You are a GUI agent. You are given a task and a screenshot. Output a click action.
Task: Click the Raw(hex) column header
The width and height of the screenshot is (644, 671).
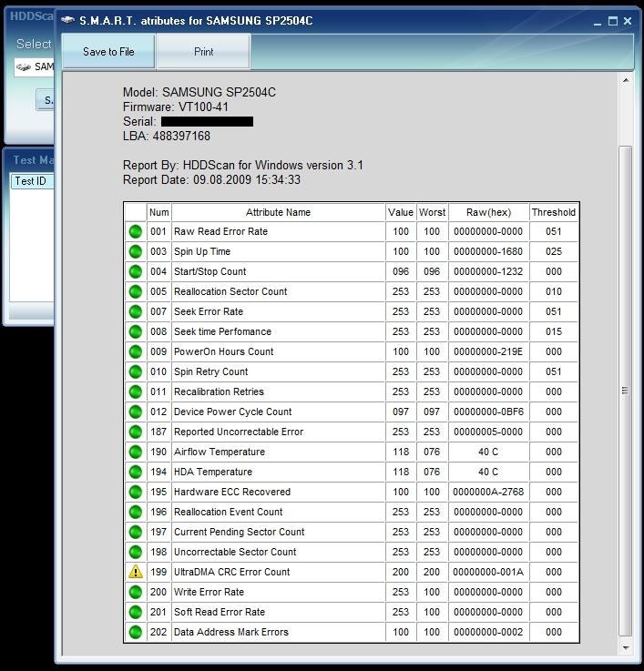[x=488, y=212]
